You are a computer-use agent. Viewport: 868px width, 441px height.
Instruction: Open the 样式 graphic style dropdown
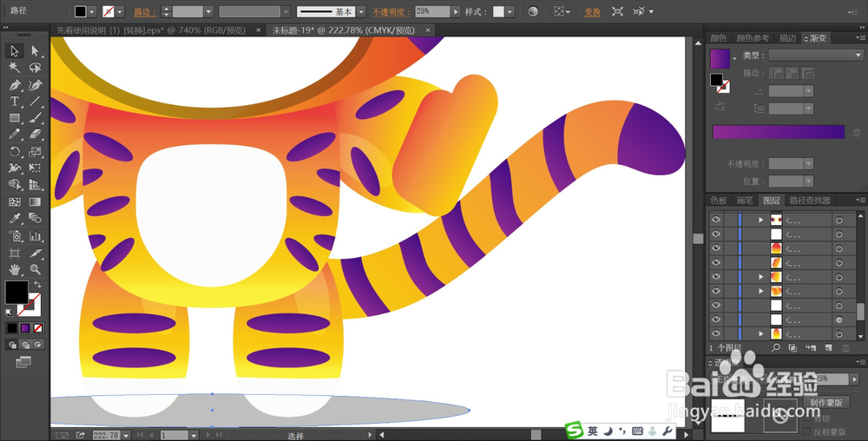coord(510,11)
